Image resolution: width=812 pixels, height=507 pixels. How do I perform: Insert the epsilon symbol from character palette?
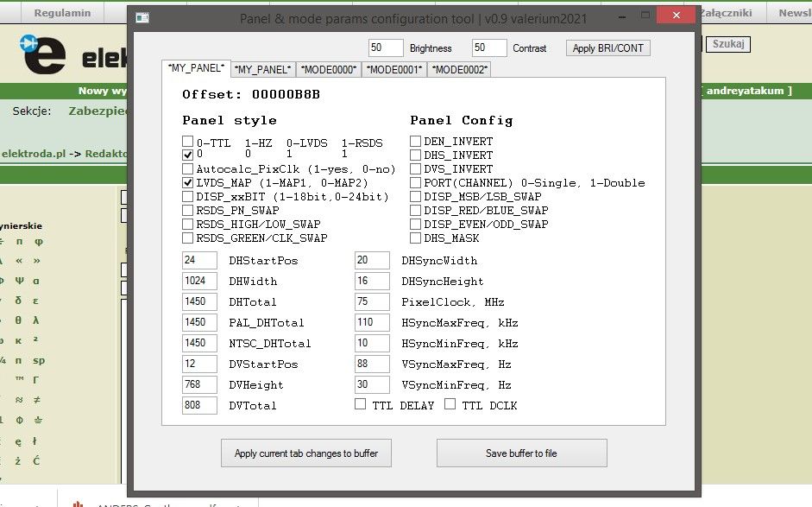click(35, 301)
